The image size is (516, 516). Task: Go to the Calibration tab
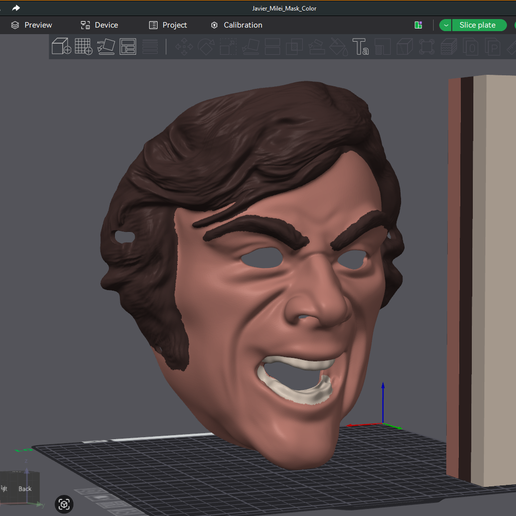pos(237,25)
